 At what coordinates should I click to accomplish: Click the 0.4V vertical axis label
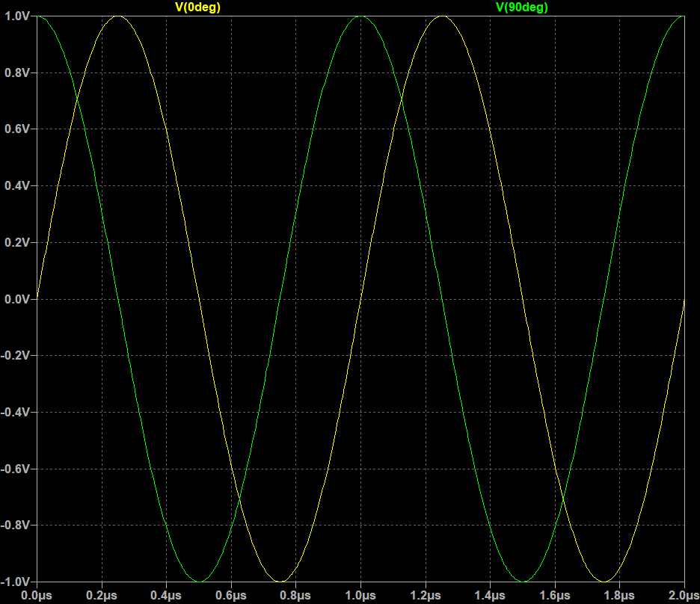tap(16, 185)
